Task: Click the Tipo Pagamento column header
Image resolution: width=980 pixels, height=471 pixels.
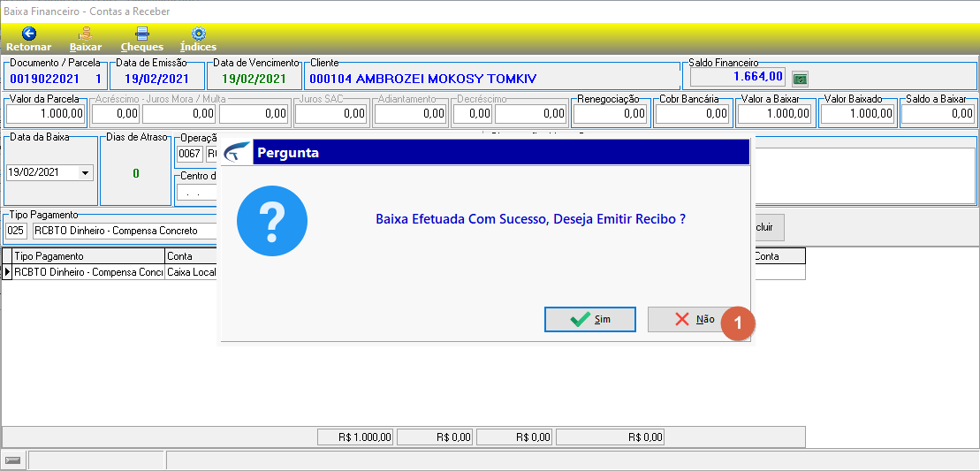Action: pos(88,256)
